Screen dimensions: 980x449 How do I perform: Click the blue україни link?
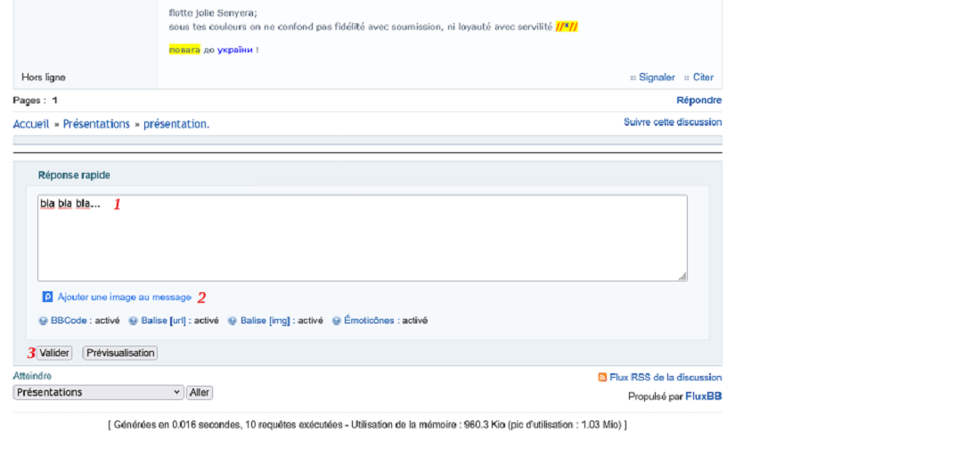[235, 50]
